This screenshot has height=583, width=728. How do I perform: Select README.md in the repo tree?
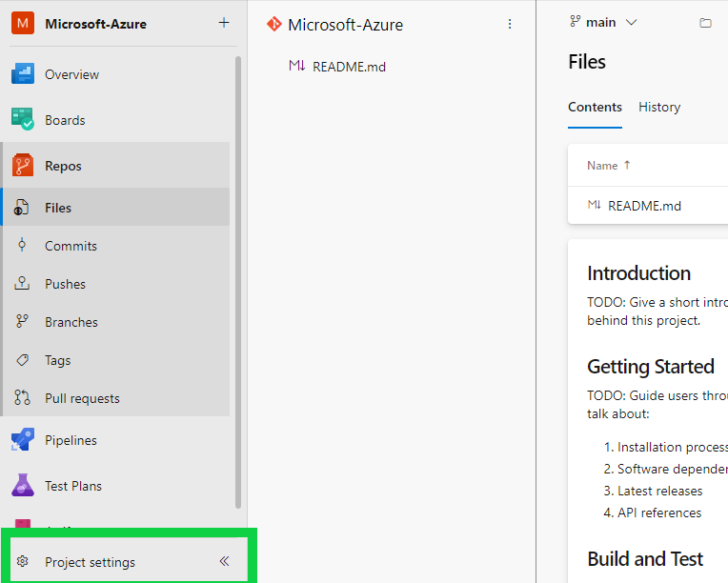[x=349, y=67]
